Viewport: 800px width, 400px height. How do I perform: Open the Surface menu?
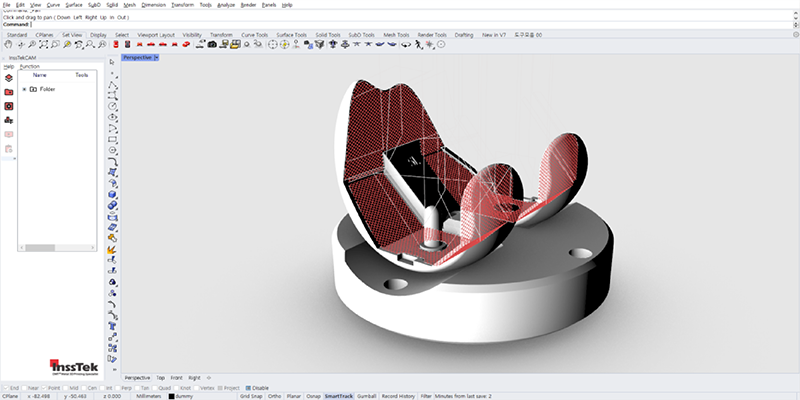point(74,5)
